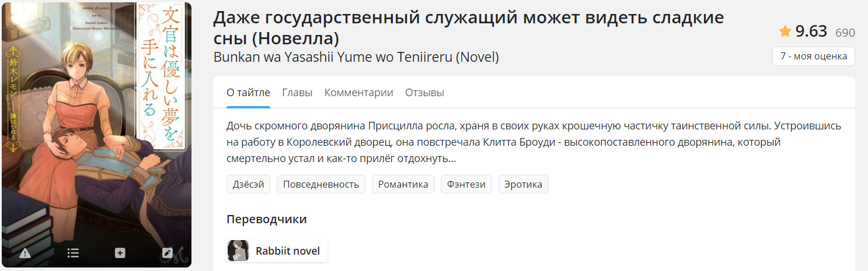Click the 690 ratings count
Screen dimensions: 868x271
[845, 33]
